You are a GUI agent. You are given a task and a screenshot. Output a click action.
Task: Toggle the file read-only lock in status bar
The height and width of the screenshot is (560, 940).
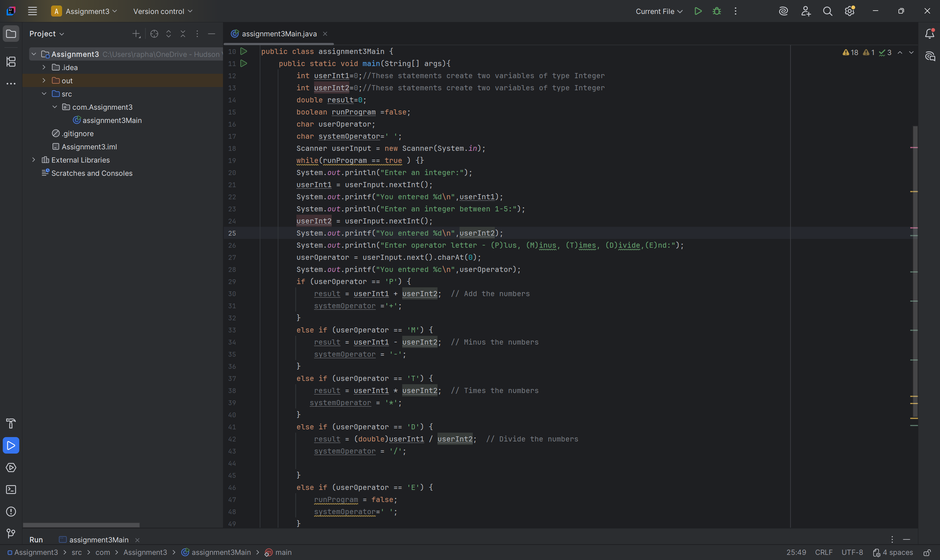click(x=927, y=552)
